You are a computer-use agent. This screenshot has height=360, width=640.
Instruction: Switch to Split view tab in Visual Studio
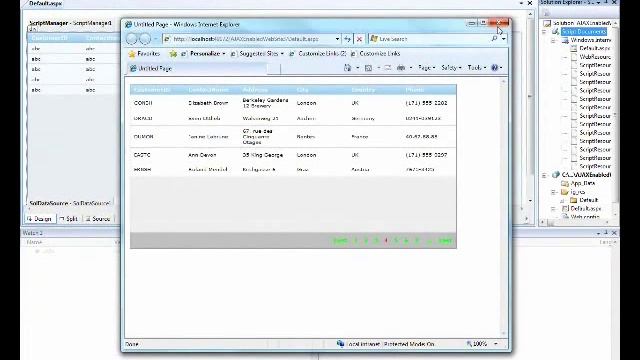pos(69,219)
